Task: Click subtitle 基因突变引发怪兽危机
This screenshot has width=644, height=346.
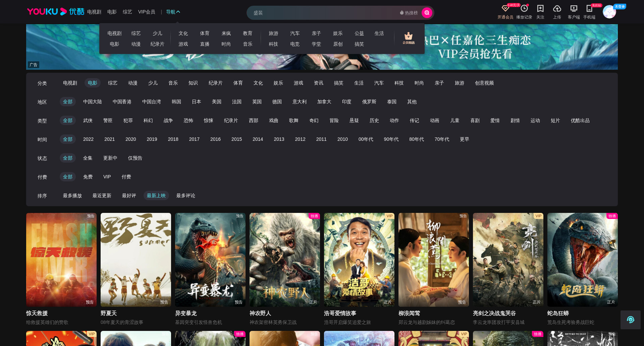Action: pos(198,322)
